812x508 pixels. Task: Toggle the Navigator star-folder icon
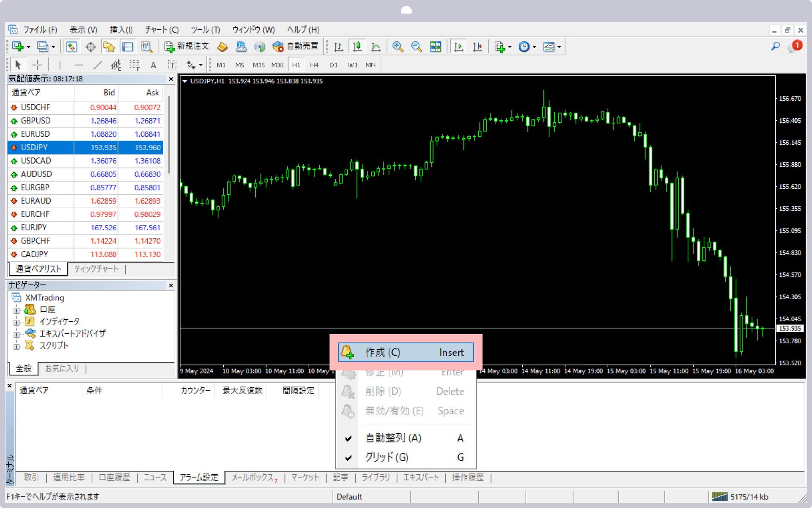pos(109,47)
